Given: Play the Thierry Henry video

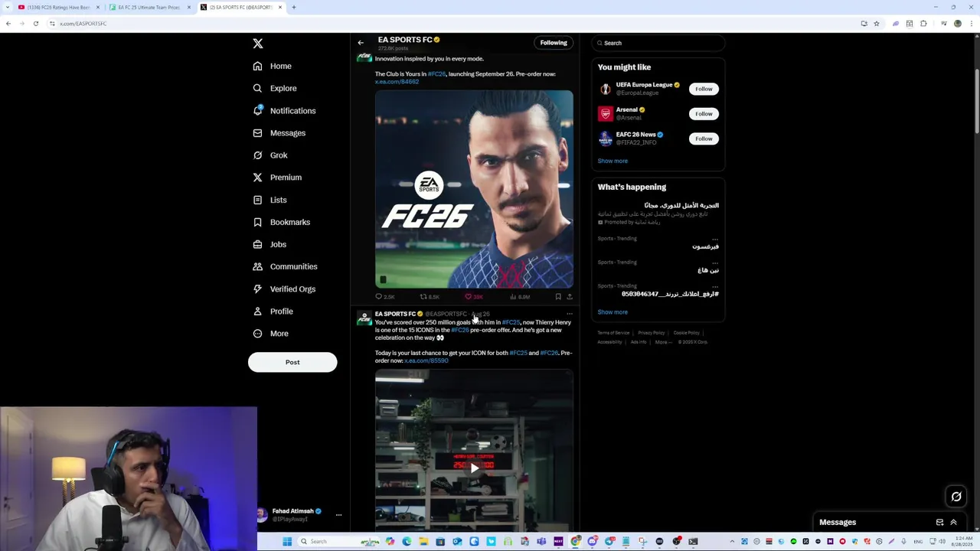Looking at the screenshot, I should point(474,468).
